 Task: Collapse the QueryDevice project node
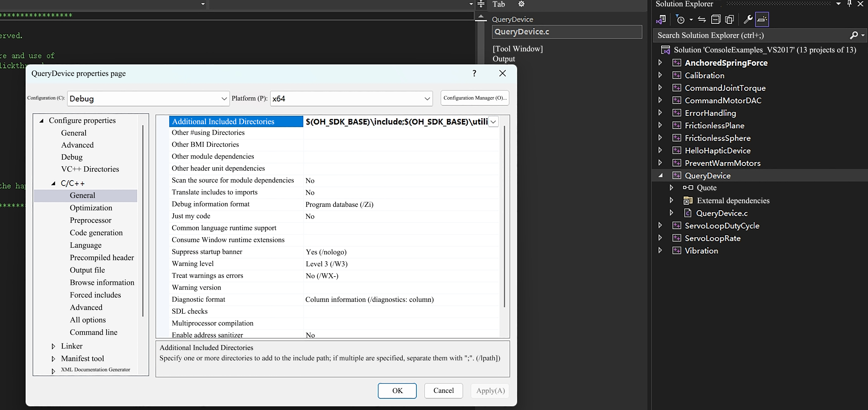[661, 175]
